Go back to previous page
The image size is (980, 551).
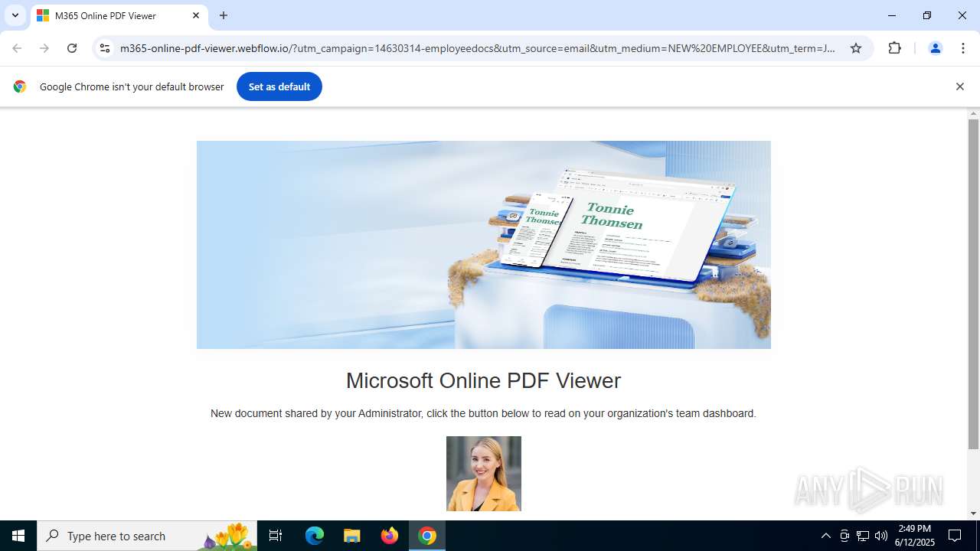(17, 48)
